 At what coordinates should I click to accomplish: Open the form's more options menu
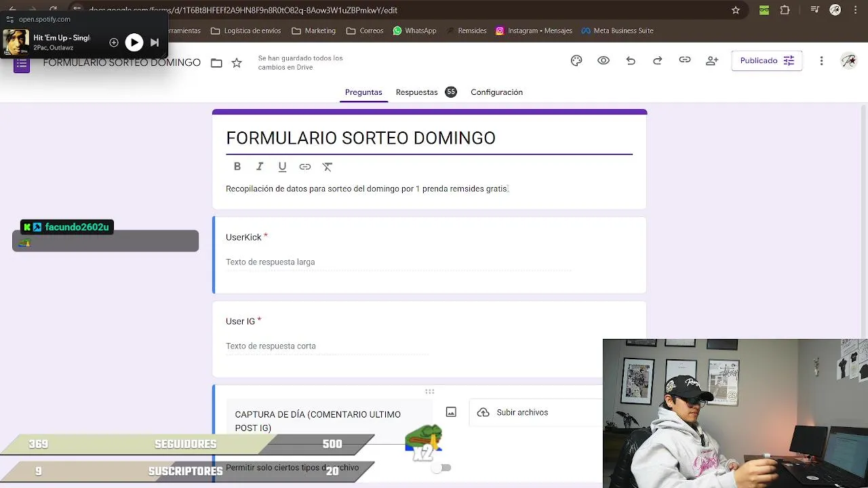click(x=821, y=60)
